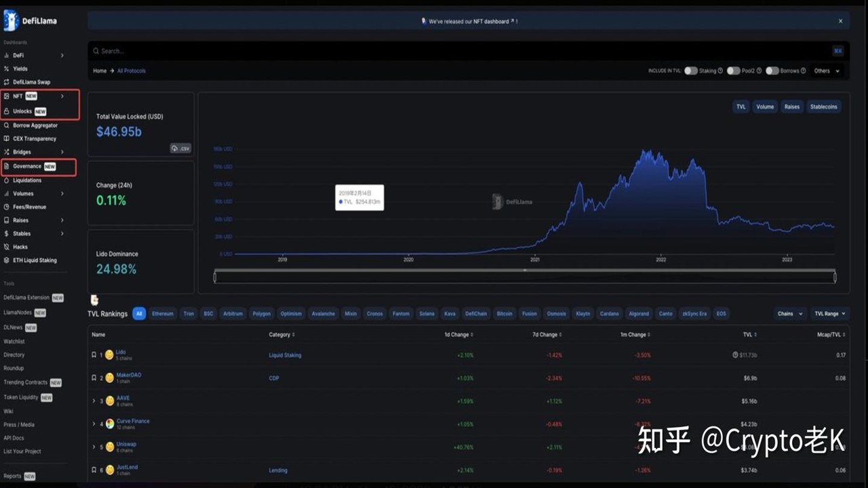Select the All chains filter tab
Image resolution: width=868 pixels, height=488 pixels.
pos(139,314)
